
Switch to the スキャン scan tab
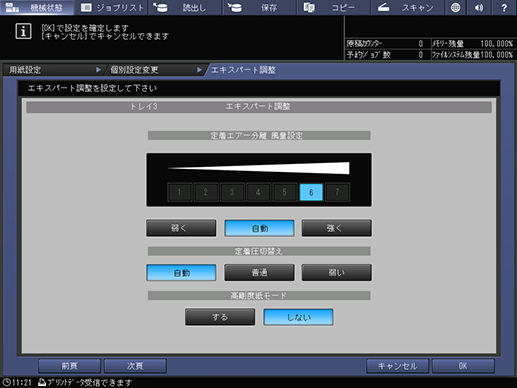[407, 7]
